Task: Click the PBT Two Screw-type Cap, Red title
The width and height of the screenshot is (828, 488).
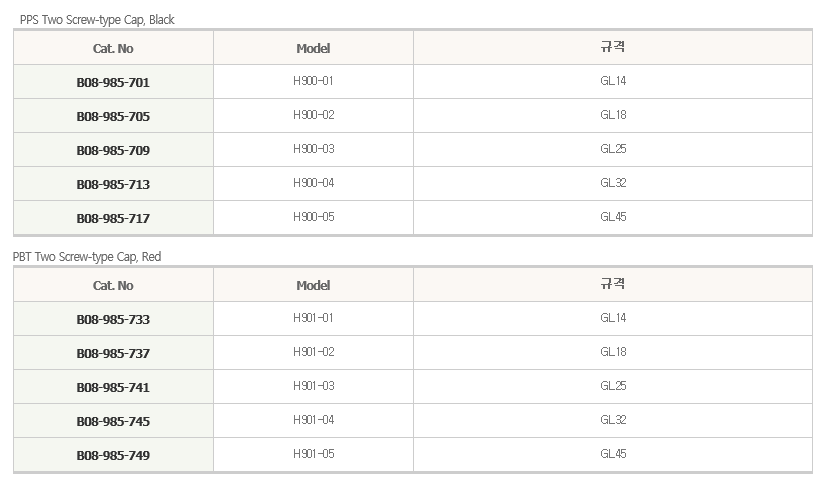Action: (87, 257)
